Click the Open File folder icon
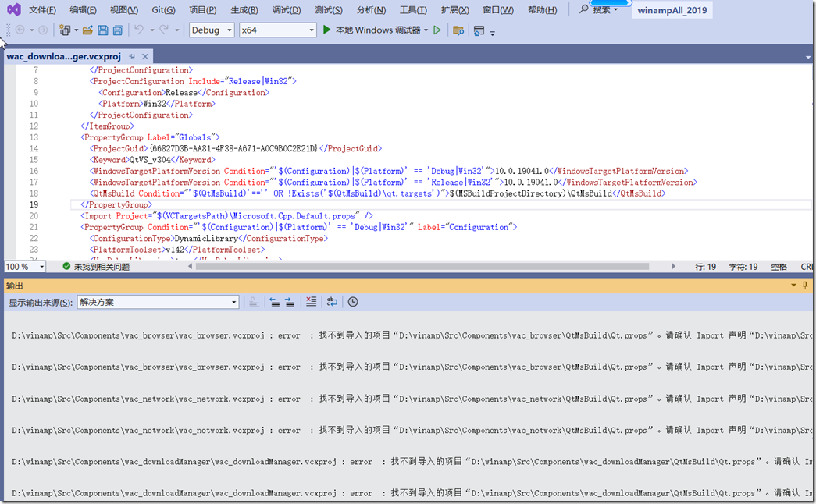The width and height of the screenshot is (816, 504). (87, 30)
